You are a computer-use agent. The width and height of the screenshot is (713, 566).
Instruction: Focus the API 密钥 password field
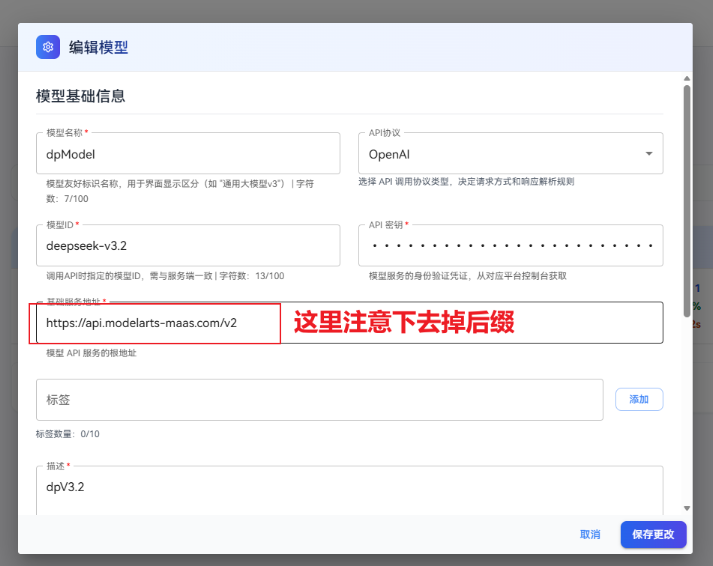pyautogui.click(x=511, y=245)
